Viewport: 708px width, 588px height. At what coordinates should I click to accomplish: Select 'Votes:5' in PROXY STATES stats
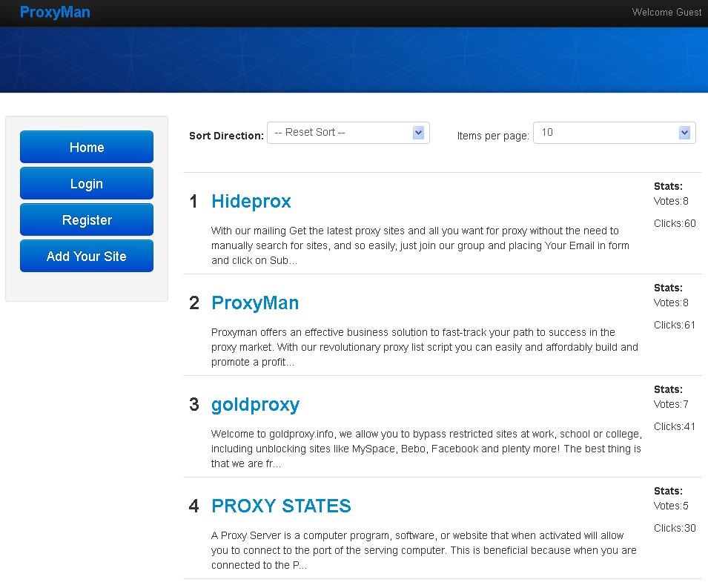[x=671, y=506]
